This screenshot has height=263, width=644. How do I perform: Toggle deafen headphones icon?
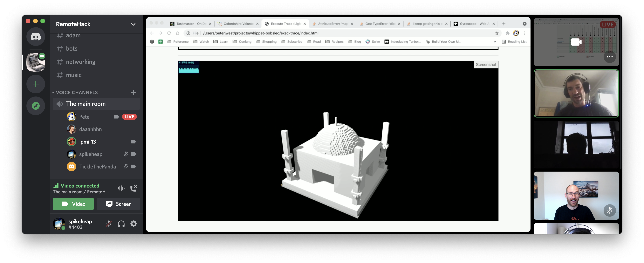tap(121, 224)
